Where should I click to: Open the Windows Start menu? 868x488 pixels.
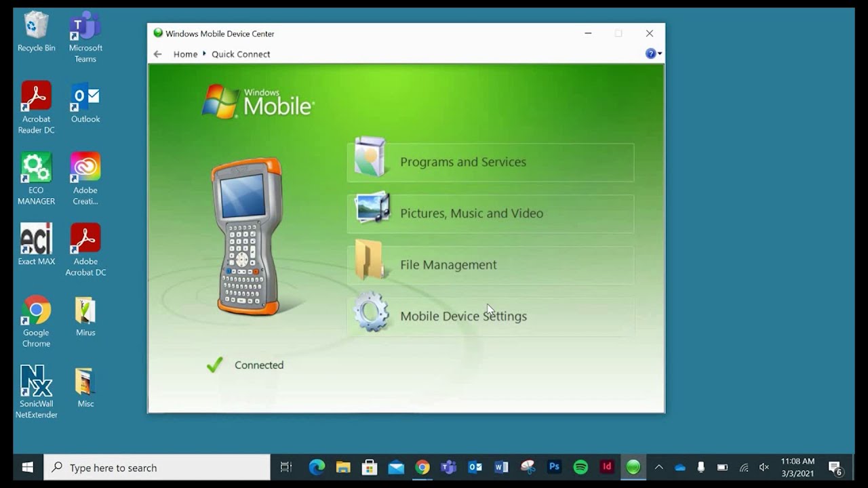click(x=28, y=468)
